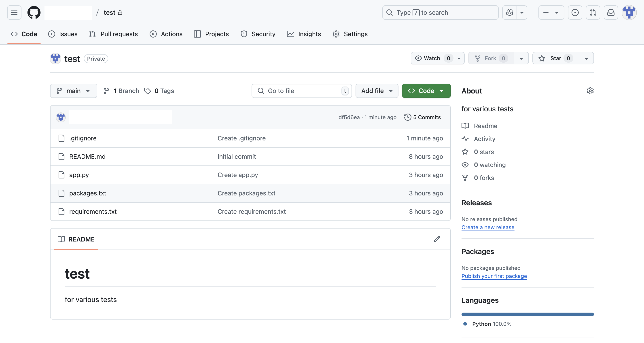View commit history via the 5 Commits icon

pos(422,117)
